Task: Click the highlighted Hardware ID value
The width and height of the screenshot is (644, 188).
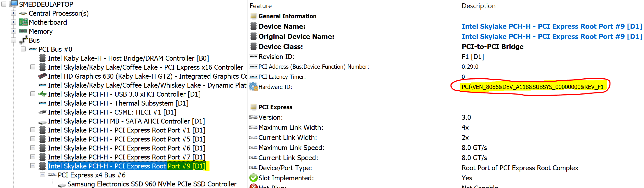Action: point(532,87)
